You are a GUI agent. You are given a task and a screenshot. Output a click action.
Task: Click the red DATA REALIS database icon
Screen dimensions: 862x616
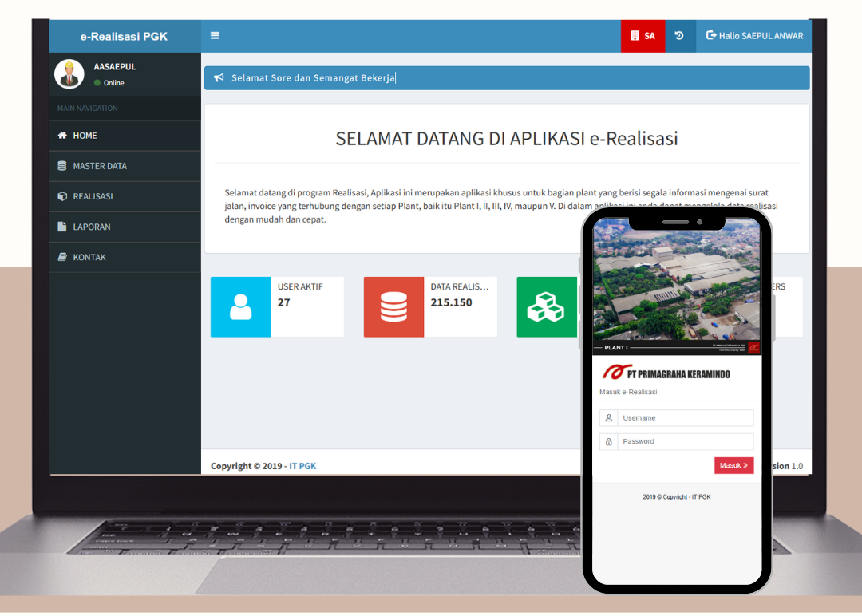click(393, 306)
